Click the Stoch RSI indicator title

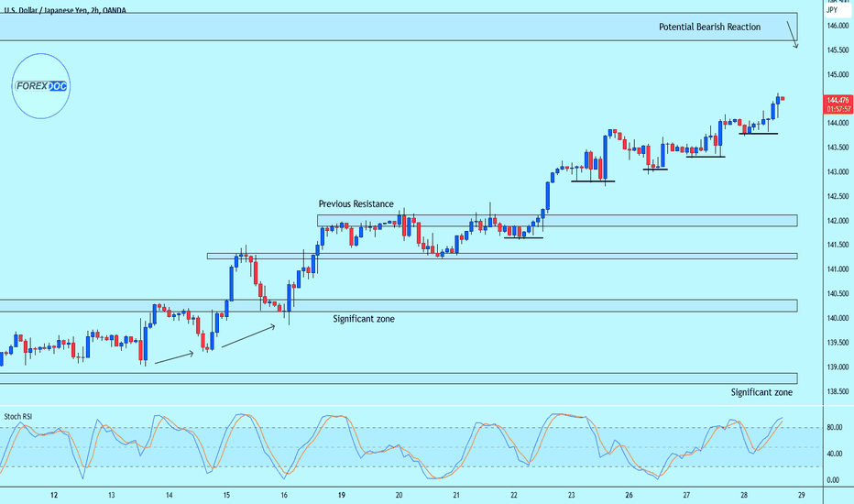18,417
